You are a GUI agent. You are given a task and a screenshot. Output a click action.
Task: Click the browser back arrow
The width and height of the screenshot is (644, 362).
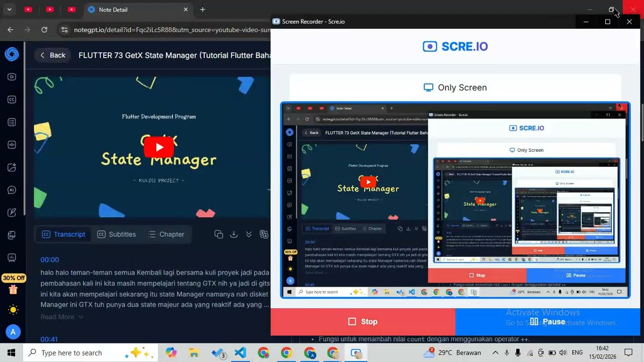tap(11, 30)
